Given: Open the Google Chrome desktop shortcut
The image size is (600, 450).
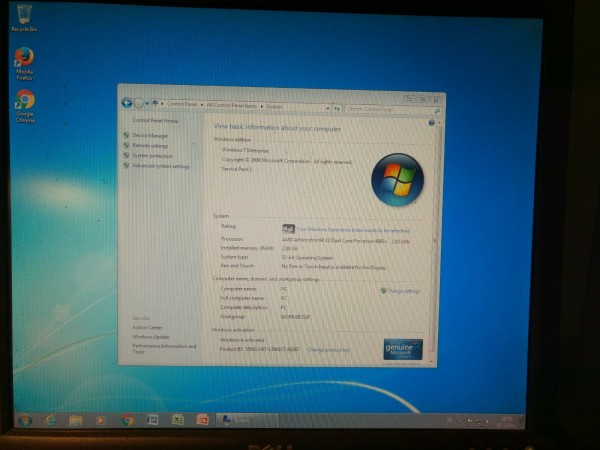Looking at the screenshot, I should tap(25, 106).
